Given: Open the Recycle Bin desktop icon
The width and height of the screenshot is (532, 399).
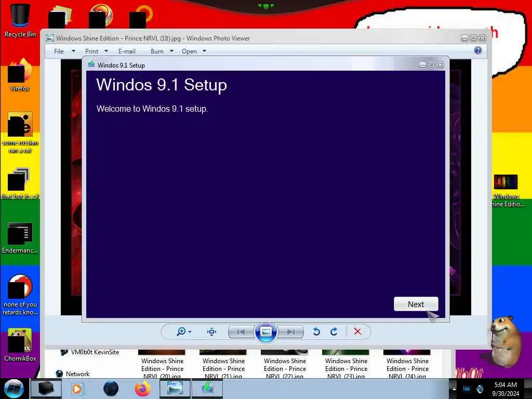Looking at the screenshot, I should click(x=20, y=20).
